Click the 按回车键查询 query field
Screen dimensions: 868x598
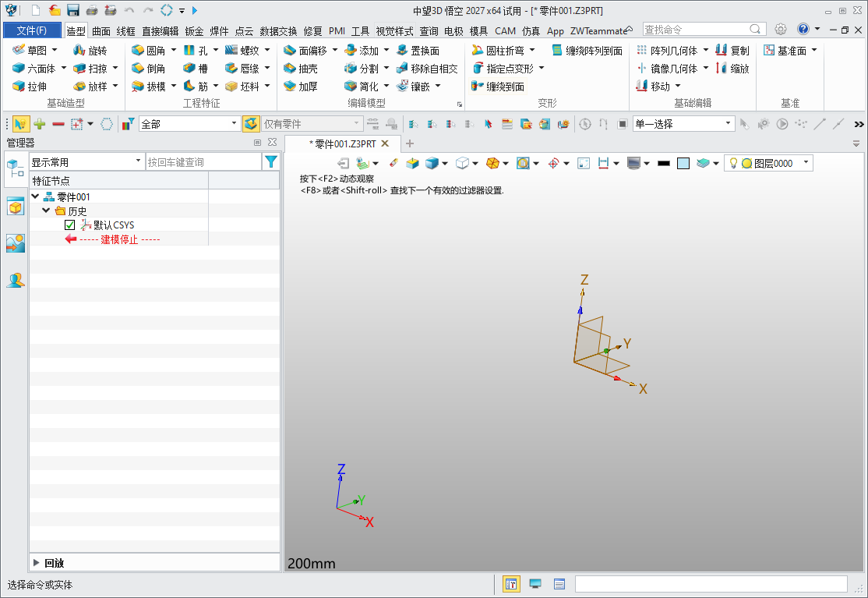click(203, 162)
